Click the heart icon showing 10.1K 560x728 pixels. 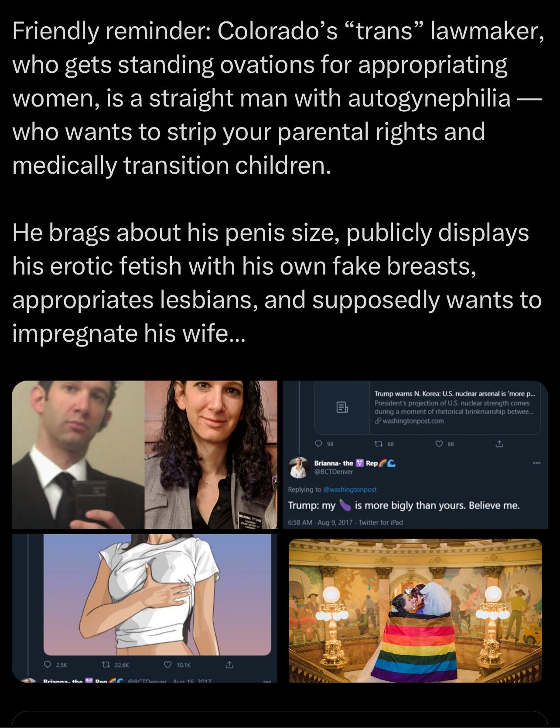click(x=167, y=665)
